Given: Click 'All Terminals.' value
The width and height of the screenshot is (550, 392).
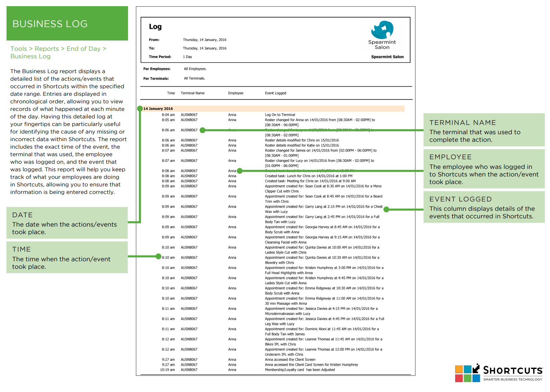Looking at the screenshot, I should [195, 79].
